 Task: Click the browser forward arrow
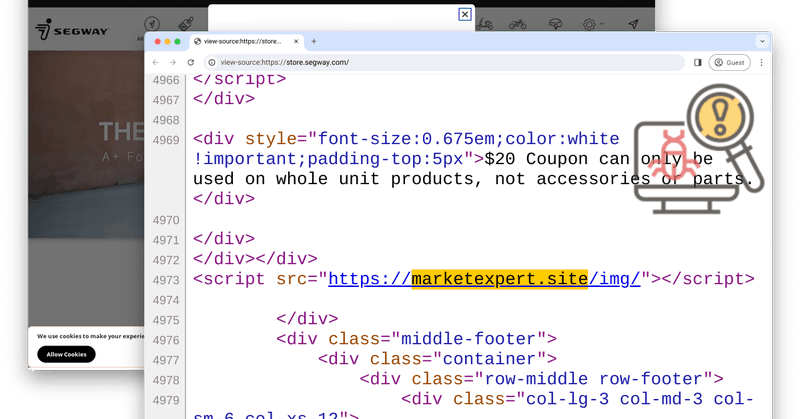(x=173, y=62)
